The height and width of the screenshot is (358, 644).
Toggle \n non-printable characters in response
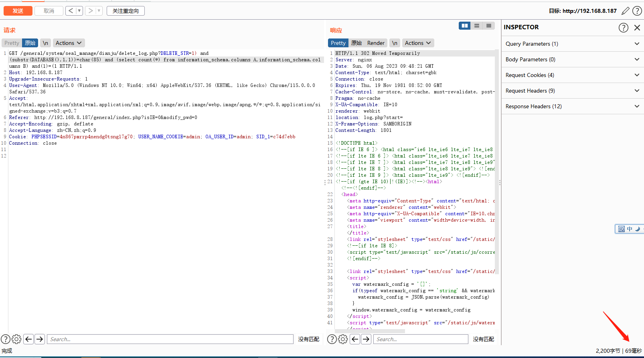[395, 43]
